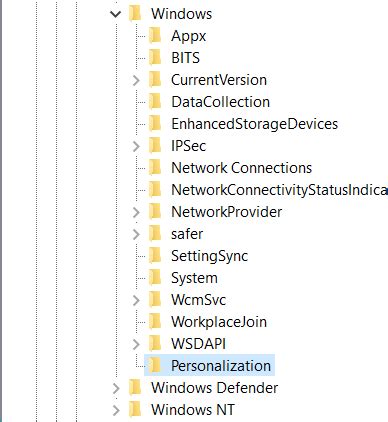Click the Personalization folder icon
The width and height of the screenshot is (388, 422).
[x=155, y=365]
